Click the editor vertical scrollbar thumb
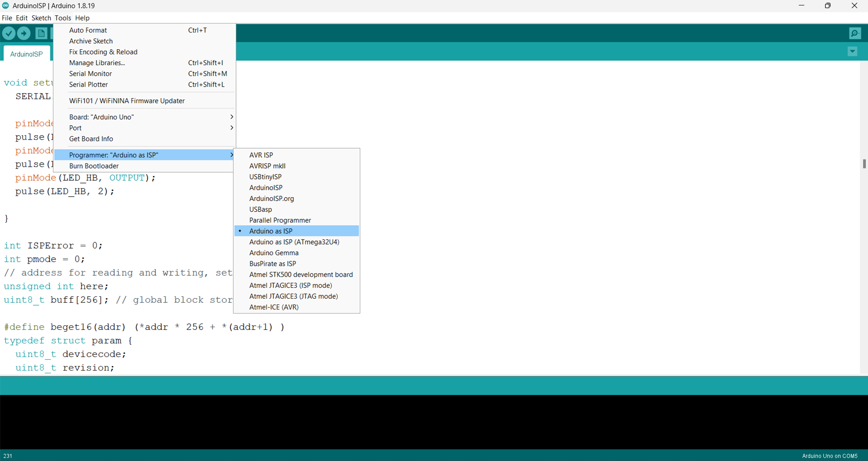The image size is (868, 461). coord(864,164)
